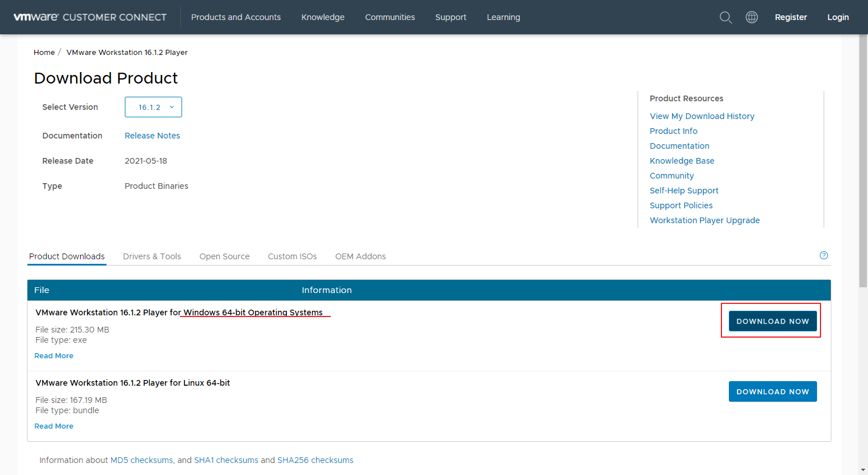Click the 'Product Resources' heading
This screenshot has width=868, height=475.
[x=686, y=98]
